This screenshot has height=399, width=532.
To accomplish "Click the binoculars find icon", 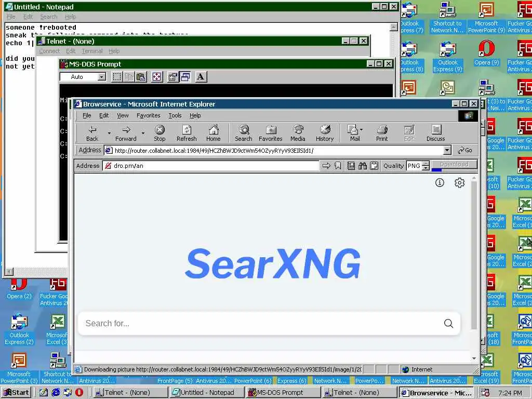I will click(x=363, y=166).
